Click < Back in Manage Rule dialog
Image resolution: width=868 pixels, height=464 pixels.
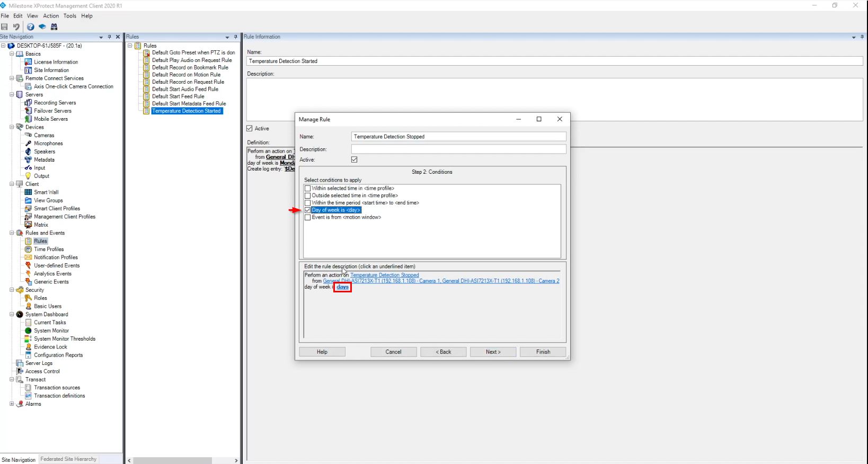(x=444, y=352)
